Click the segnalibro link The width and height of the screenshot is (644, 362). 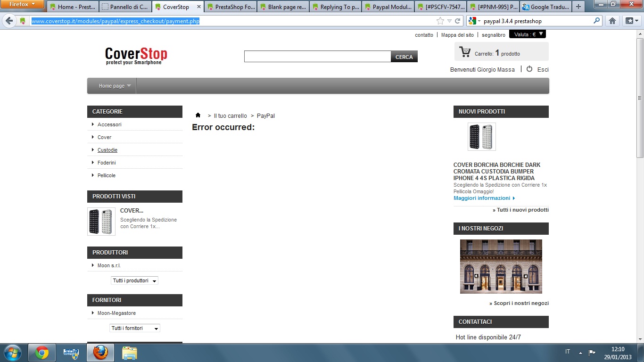(x=494, y=35)
